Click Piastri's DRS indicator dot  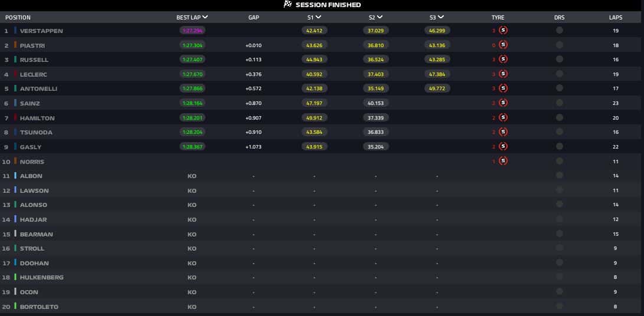(x=560, y=45)
